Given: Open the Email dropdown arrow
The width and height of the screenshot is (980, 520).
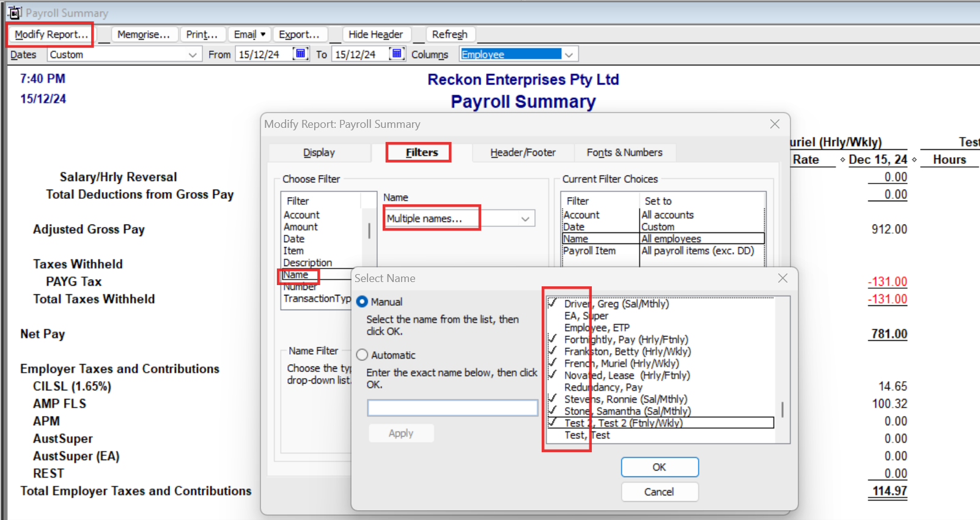Looking at the screenshot, I should 263,34.
